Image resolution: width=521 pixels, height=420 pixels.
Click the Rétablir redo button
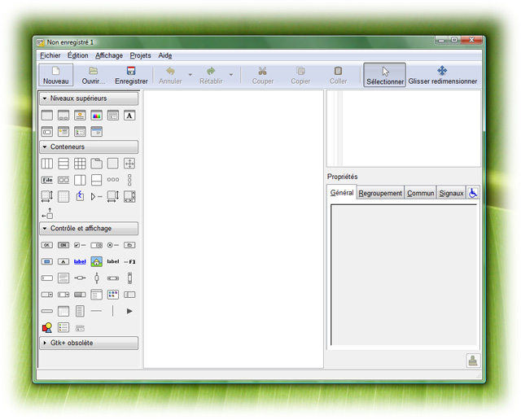(x=211, y=75)
